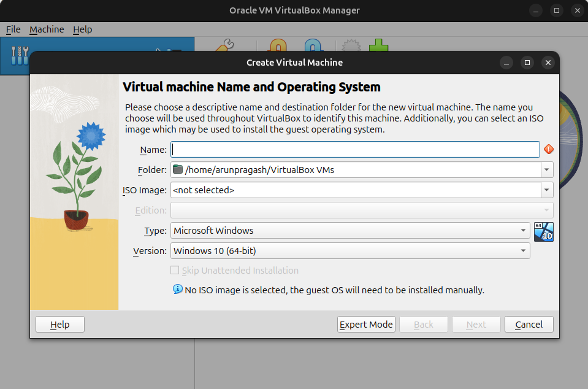Open the Help menu in the menu bar
Screen dimensions: 588x389
(x=83, y=29)
